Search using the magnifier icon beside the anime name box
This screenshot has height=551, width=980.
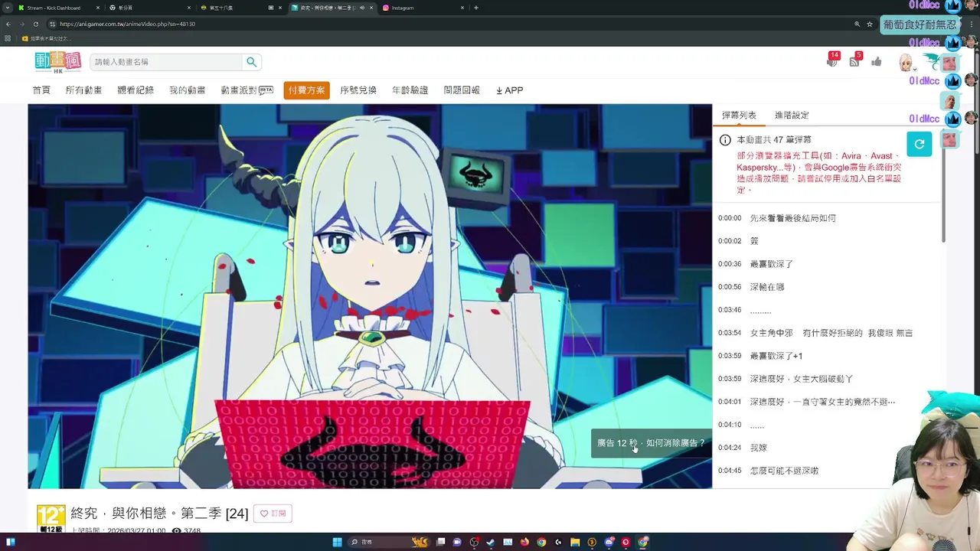pyautogui.click(x=251, y=62)
